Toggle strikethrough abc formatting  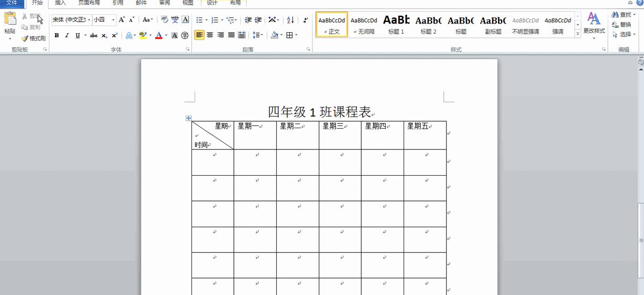click(94, 35)
